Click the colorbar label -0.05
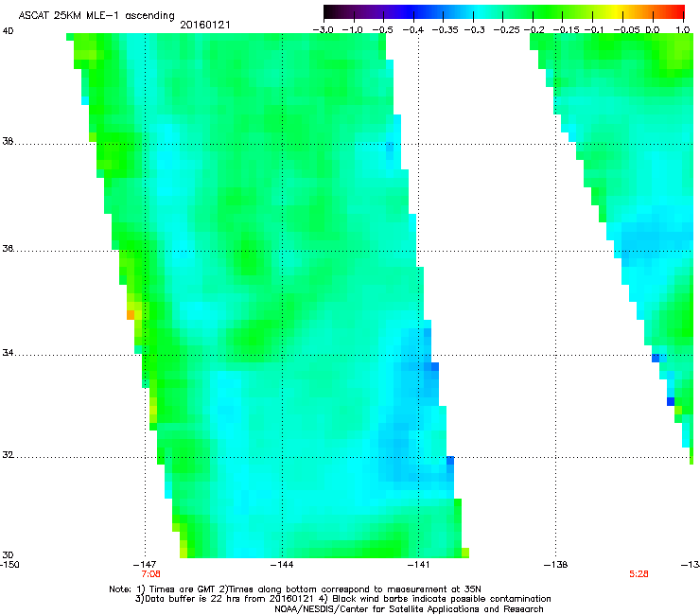The image size is (700, 615). tap(627, 30)
